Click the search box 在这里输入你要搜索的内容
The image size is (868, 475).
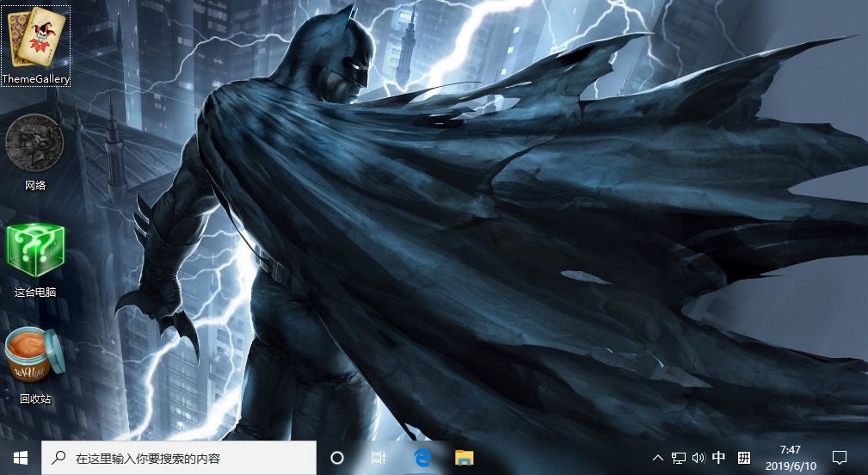tap(179, 458)
